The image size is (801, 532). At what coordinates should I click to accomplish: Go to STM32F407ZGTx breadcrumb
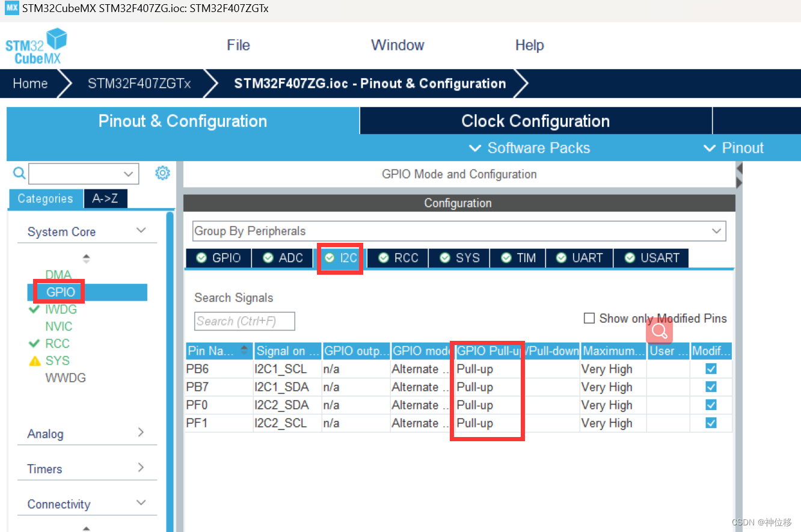point(139,84)
